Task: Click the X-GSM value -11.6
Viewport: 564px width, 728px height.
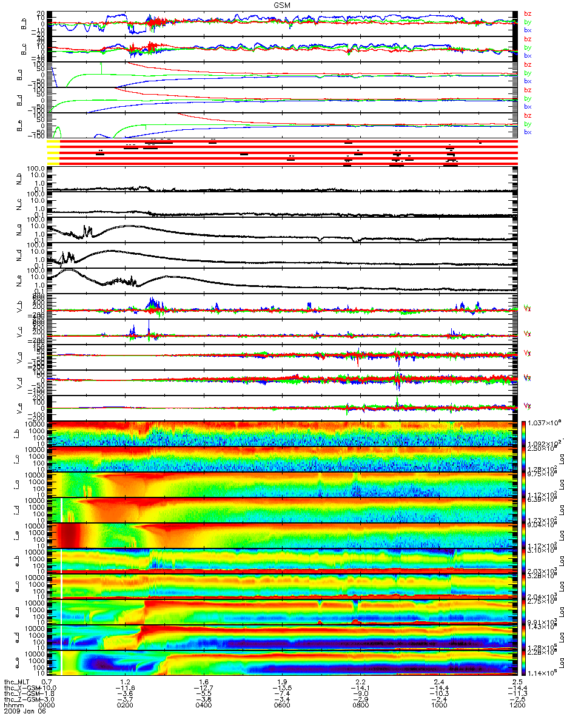Action: [124, 687]
